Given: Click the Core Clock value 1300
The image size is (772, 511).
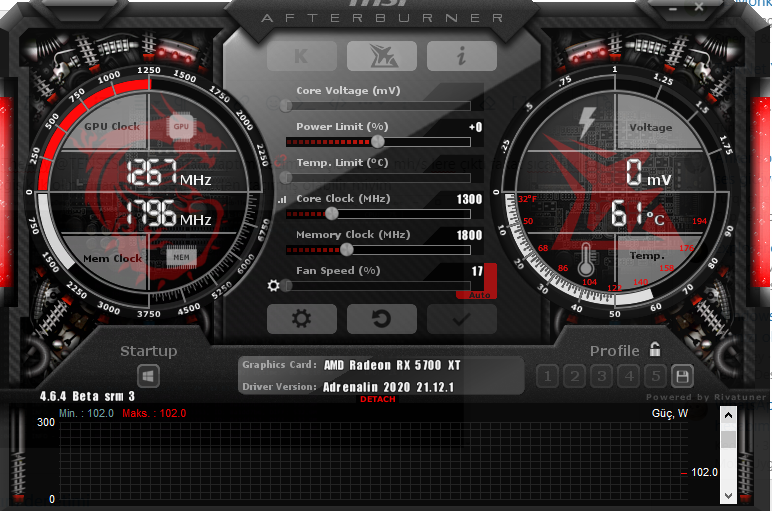Looking at the screenshot, I should [x=469, y=199].
